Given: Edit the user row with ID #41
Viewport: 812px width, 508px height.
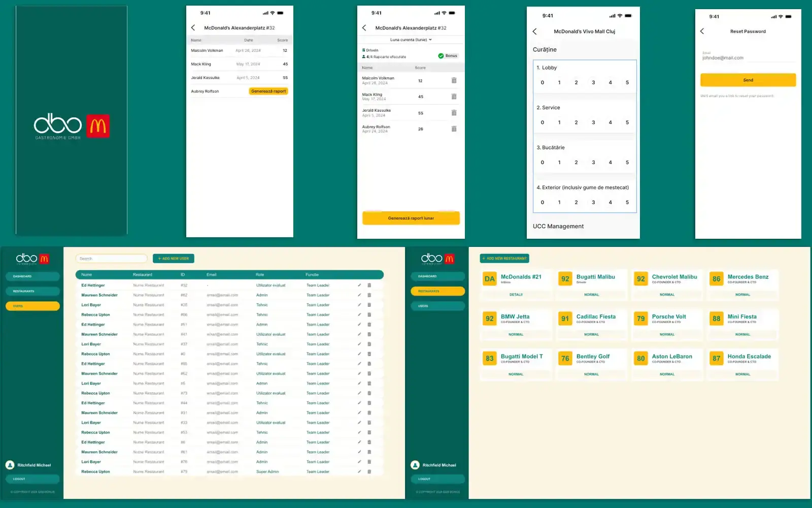Looking at the screenshot, I should coord(359,334).
